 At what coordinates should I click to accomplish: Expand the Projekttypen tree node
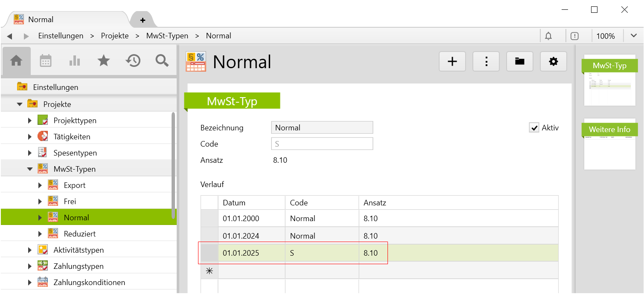[x=30, y=121]
